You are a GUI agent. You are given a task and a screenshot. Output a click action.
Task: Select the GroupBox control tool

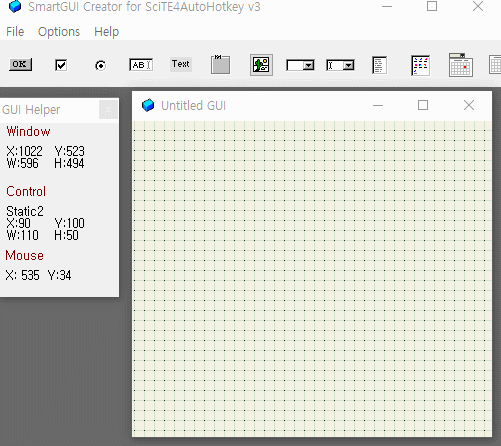[220, 64]
